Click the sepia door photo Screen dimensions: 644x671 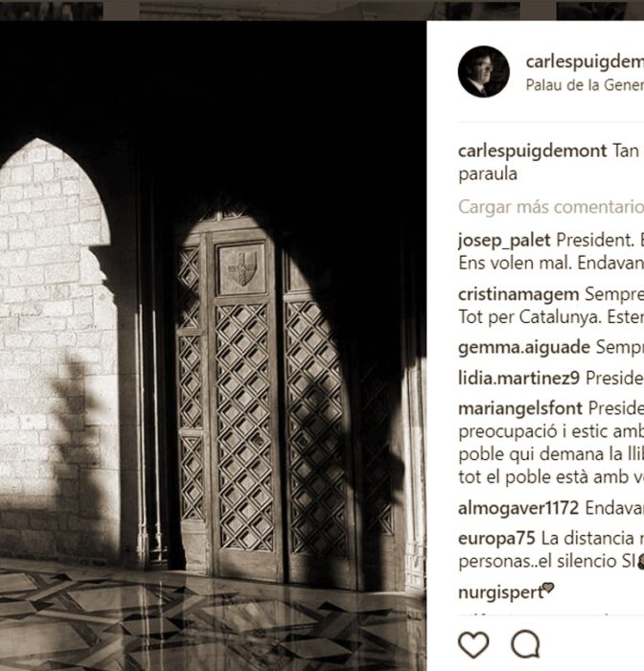[x=213, y=346]
